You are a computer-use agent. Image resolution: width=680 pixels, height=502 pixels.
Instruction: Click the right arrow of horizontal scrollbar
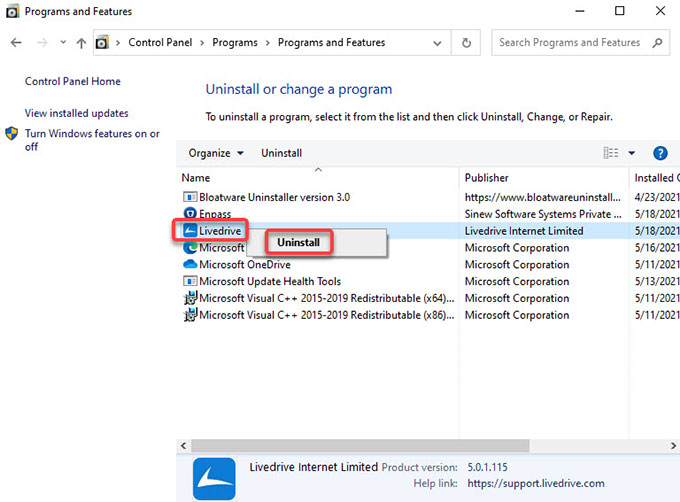click(x=673, y=446)
